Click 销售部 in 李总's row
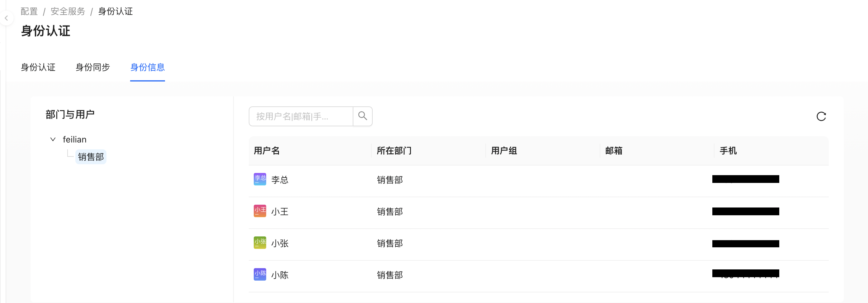 click(x=390, y=180)
